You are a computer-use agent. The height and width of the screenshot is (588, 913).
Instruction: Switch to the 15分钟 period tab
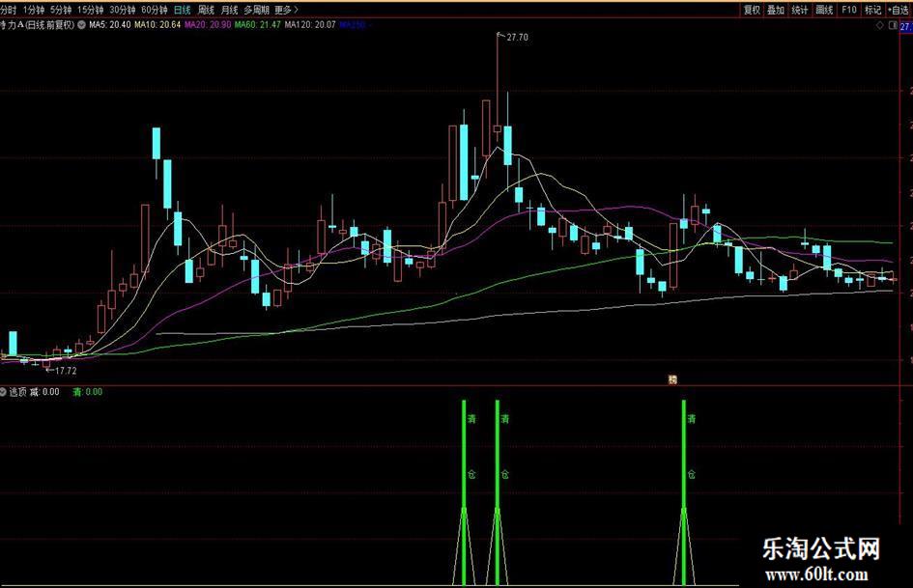pyautogui.click(x=90, y=10)
